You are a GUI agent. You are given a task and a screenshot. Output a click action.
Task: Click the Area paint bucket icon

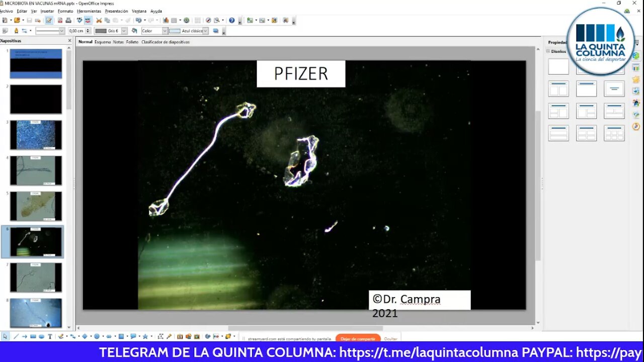coord(134,31)
